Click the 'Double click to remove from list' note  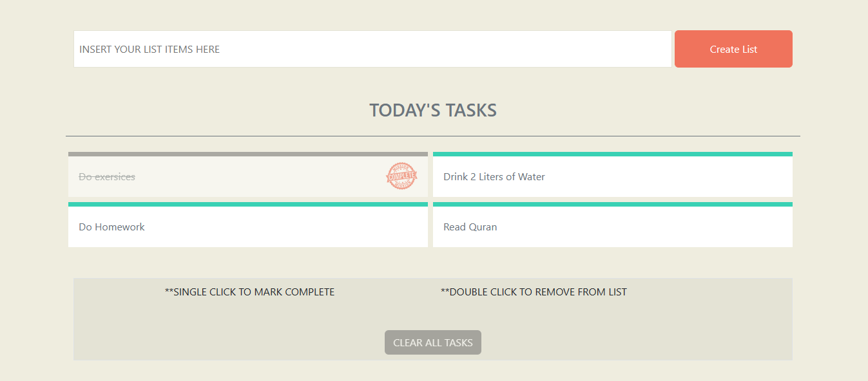pyautogui.click(x=534, y=292)
